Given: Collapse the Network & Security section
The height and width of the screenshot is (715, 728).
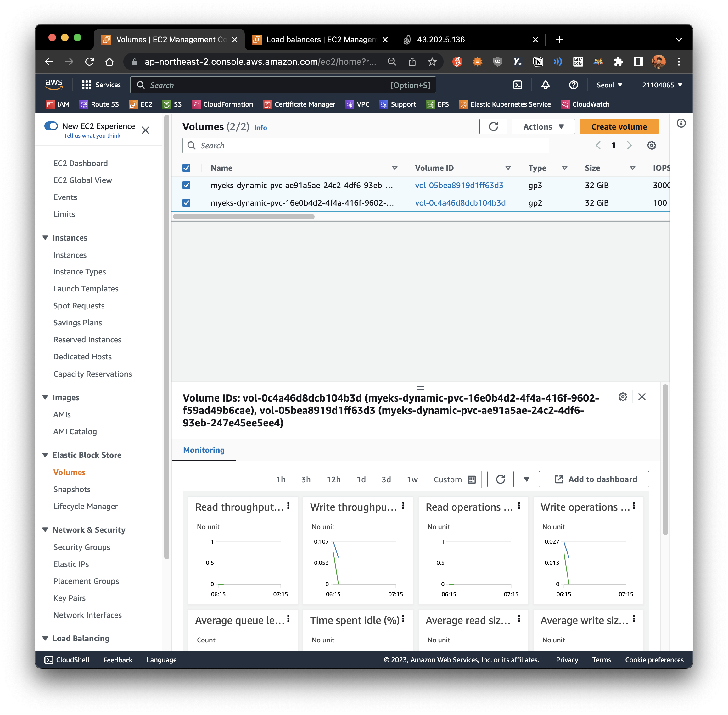Looking at the screenshot, I should point(45,529).
